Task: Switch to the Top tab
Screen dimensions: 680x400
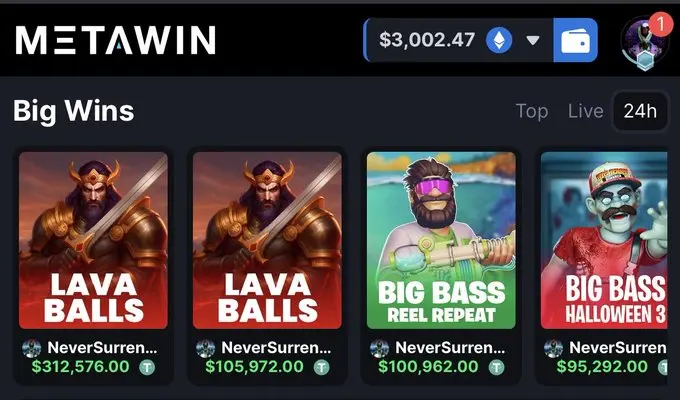Action: (532, 111)
